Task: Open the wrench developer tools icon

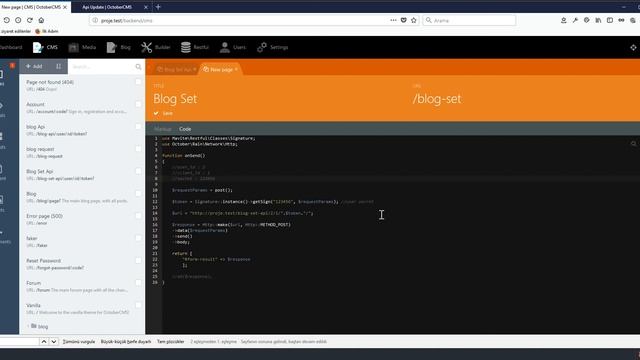Action: 575,20
